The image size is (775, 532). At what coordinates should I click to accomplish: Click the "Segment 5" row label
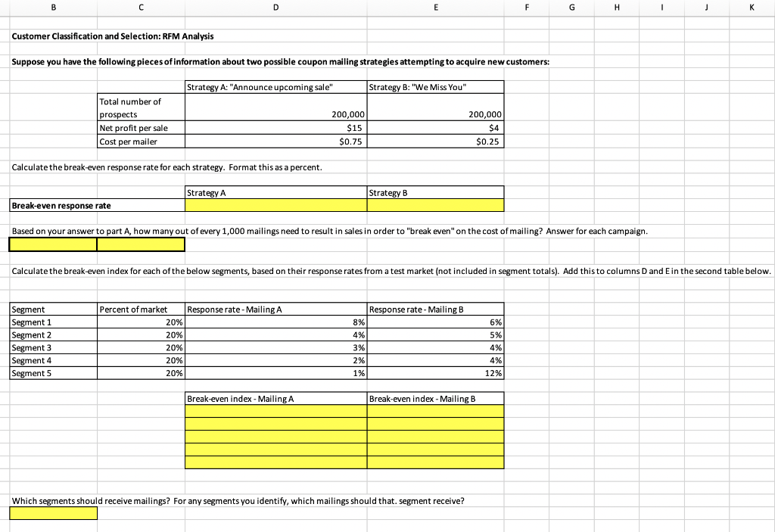point(52,373)
